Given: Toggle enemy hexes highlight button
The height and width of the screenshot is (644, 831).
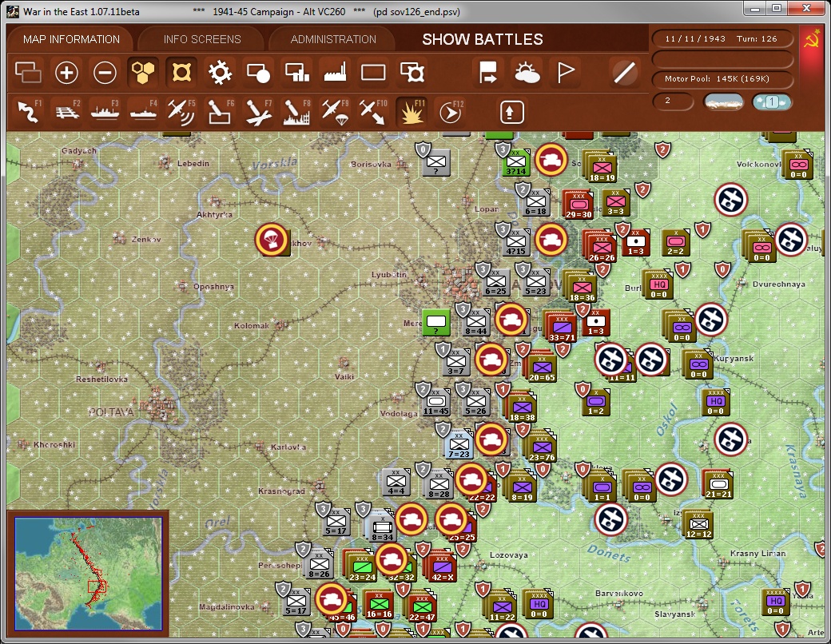Looking at the screenshot, I should coord(181,73).
